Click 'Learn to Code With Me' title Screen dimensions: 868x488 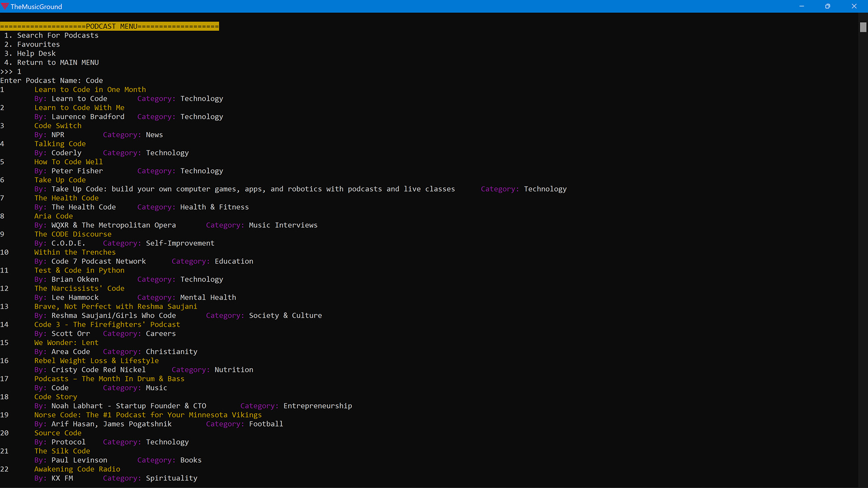tap(79, 108)
